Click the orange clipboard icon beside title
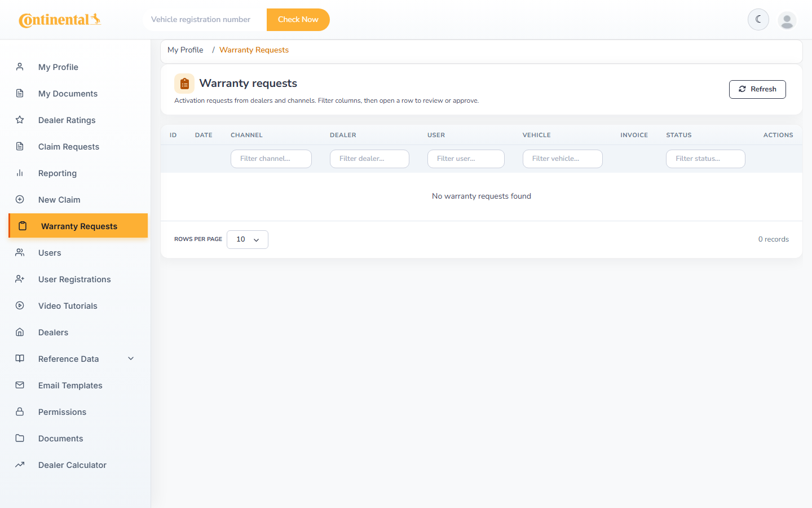Screen dimensions: 812x508 point(184,84)
